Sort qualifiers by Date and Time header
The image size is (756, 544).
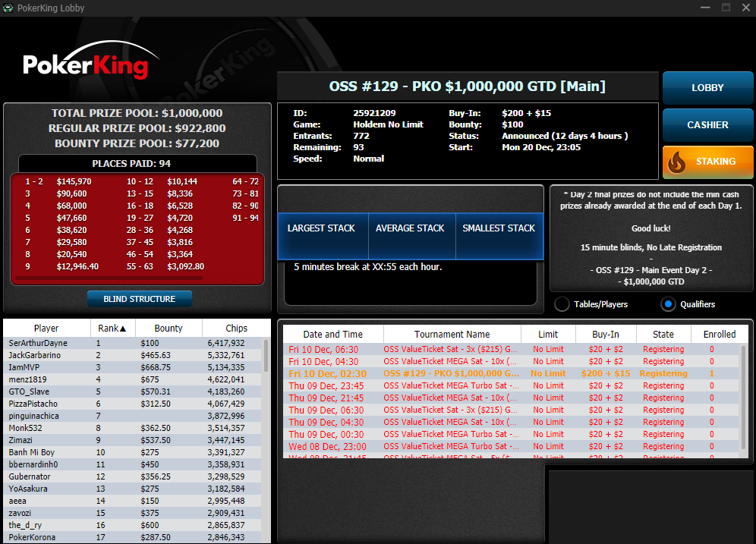(332, 335)
